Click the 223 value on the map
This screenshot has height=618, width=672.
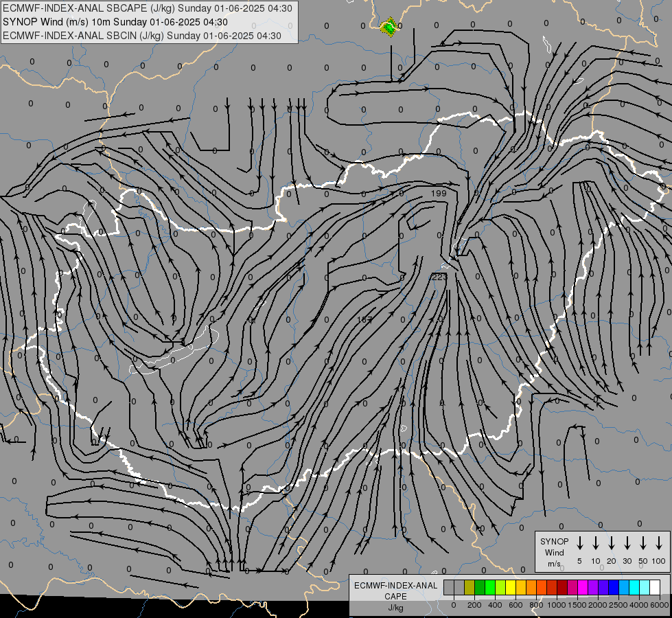439,277
